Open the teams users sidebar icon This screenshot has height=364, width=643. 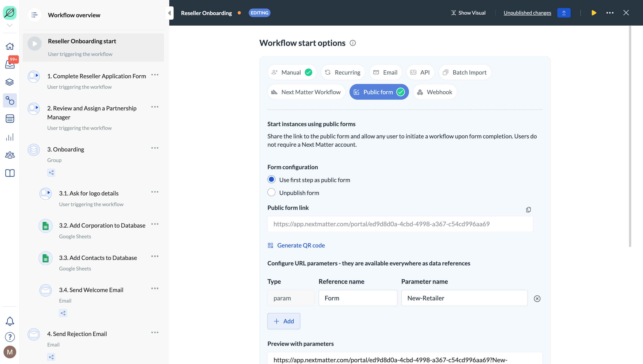[x=10, y=155]
